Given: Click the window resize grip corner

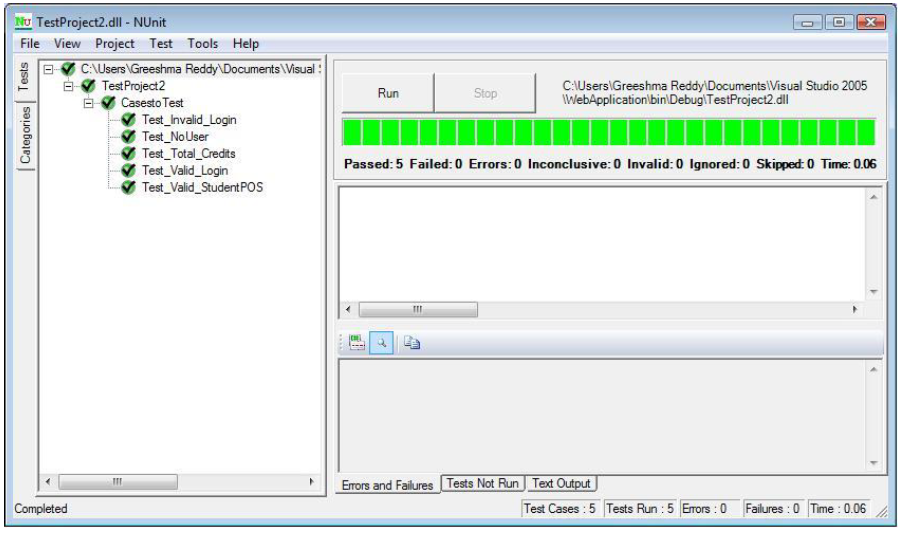Looking at the screenshot, I should pyautogui.click(x=882, y=511).
